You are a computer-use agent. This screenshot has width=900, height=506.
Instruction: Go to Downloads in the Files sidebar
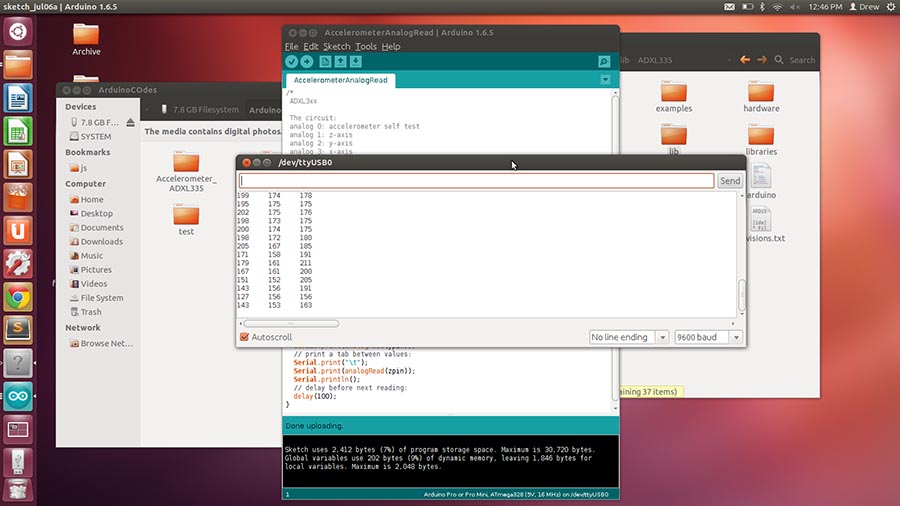(96, 242)
